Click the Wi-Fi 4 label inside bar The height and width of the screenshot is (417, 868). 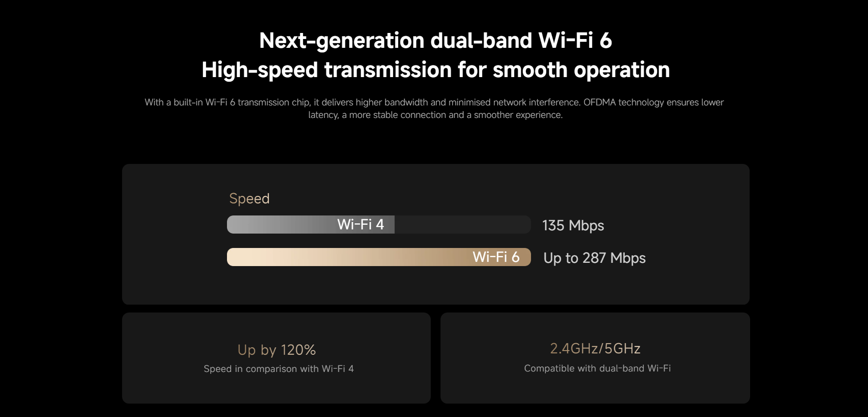pos(361,224)
